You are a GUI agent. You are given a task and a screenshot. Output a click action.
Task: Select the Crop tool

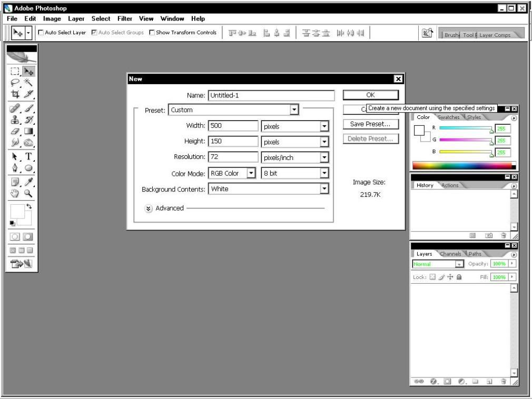coord(15,94)
